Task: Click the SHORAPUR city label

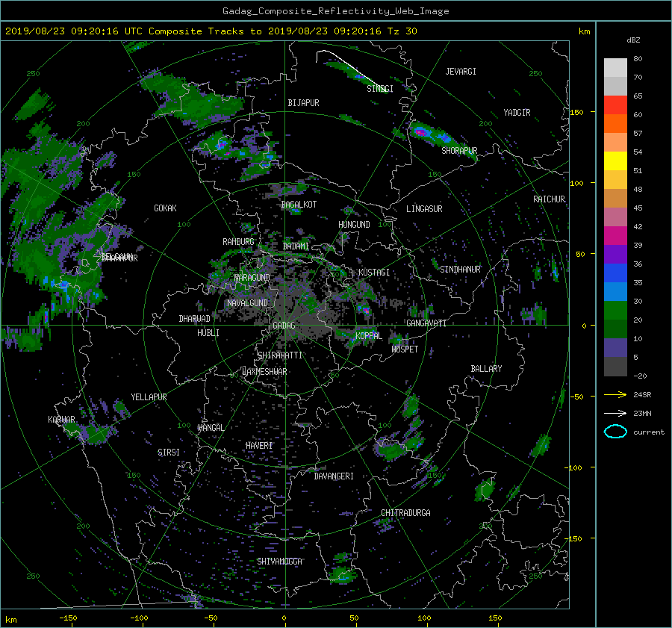Action: 459,151
